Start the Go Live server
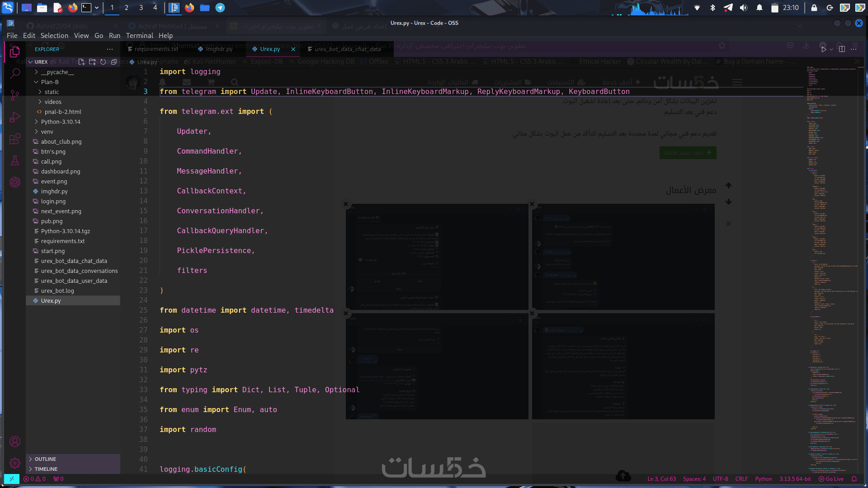Image resolution: width=868 pixels, height=488 pixels. [x=831, y=479]
